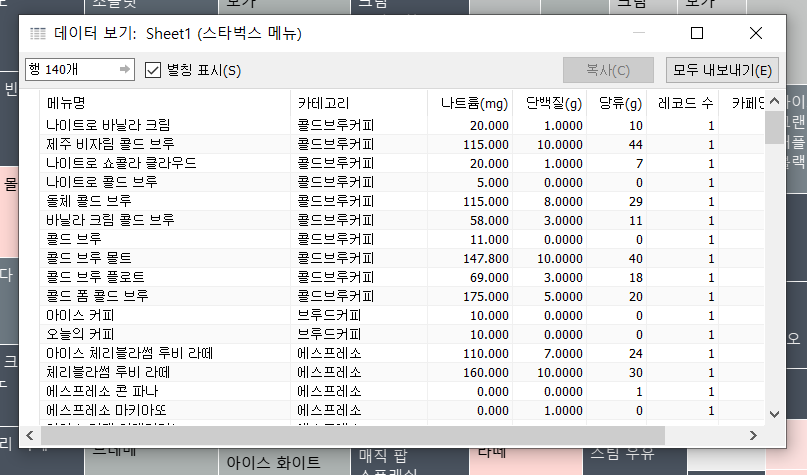
Task: Click the horizontal scrollbar right arrow
Action: (x=753, y=436)
